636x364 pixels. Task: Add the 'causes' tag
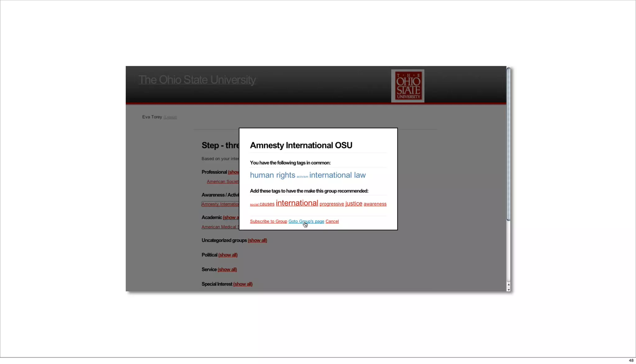[x=267, y=204]
